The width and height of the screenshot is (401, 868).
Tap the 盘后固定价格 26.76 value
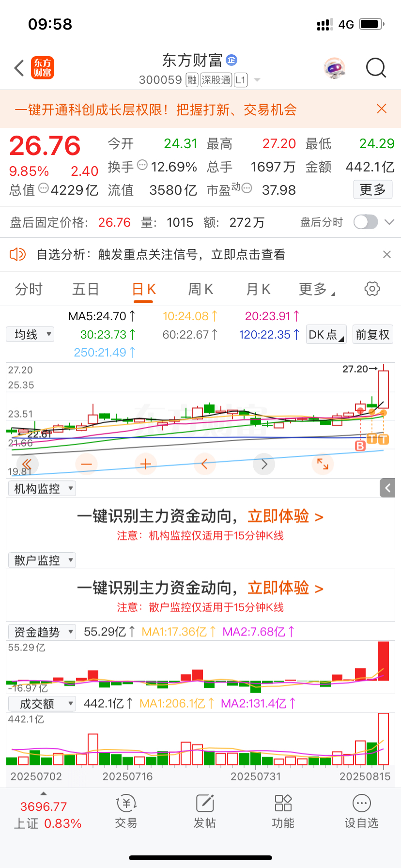(x=114, y=222)
